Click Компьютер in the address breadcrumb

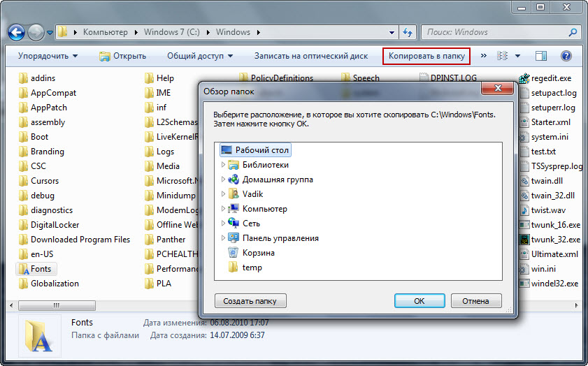(106, 32)
